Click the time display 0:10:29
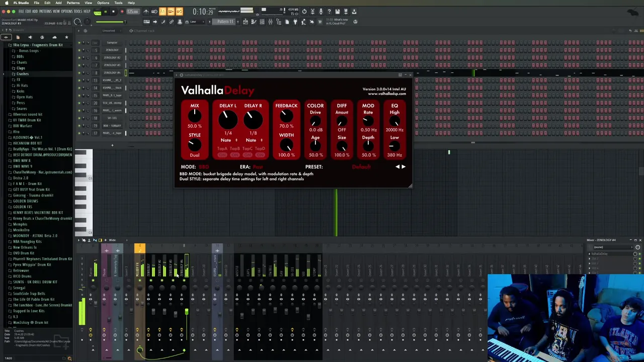Image resolution: width=644 pixels, height=362 pixels. 203,12
